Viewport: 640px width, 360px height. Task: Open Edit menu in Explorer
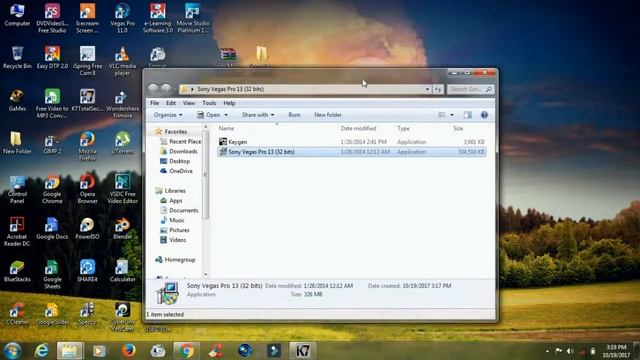pyautogui.click(x=171, y=103)
